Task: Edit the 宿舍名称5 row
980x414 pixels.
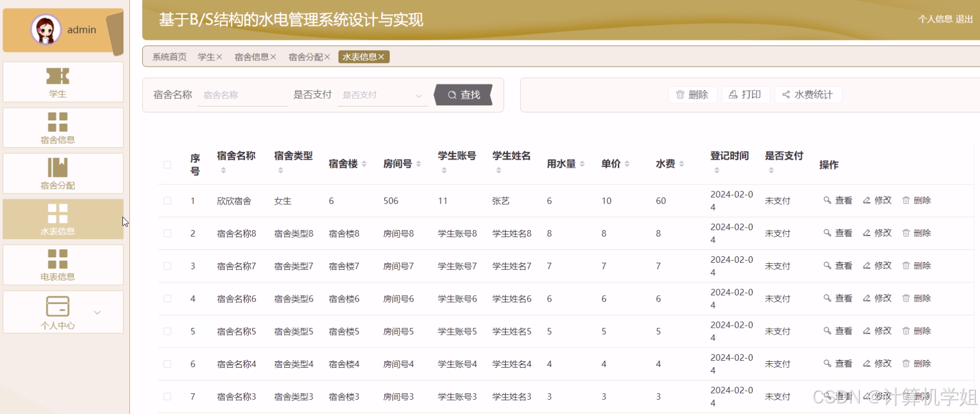Action: click(877, 331)
